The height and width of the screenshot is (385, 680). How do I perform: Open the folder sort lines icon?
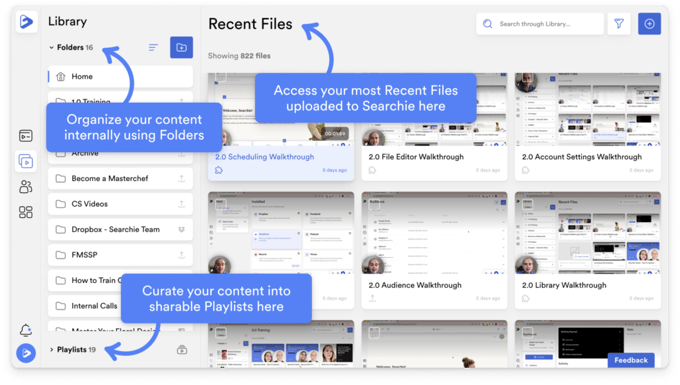click(x=153, y=47)
